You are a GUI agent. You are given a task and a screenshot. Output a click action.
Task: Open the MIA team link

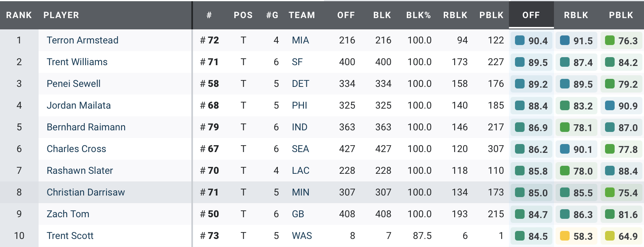(300, 40)
